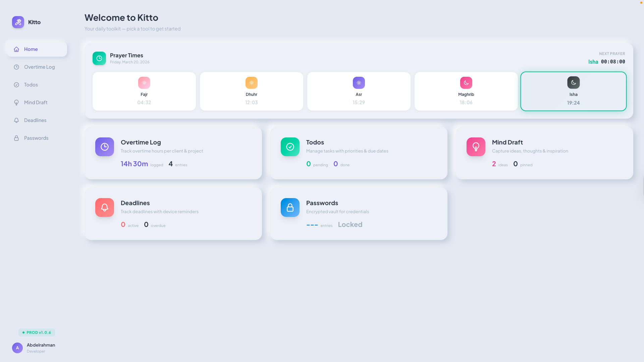
Task: Click the pink bell icon on the Deadlines card
Action: point(104,207)
